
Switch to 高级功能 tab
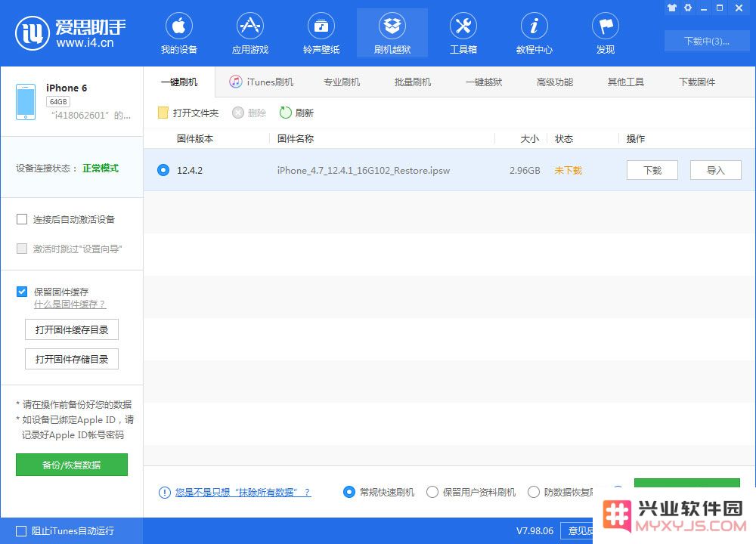(x=555, y=82)
